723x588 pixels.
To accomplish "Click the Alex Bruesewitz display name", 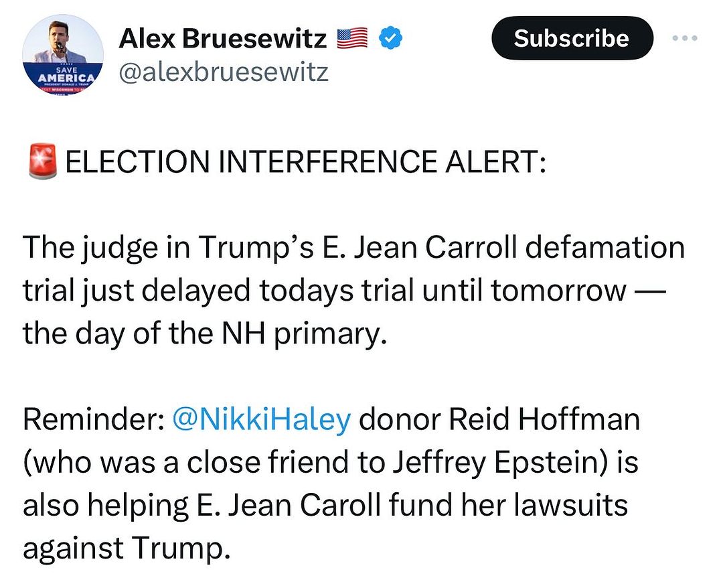I will [x=223, y=40].
